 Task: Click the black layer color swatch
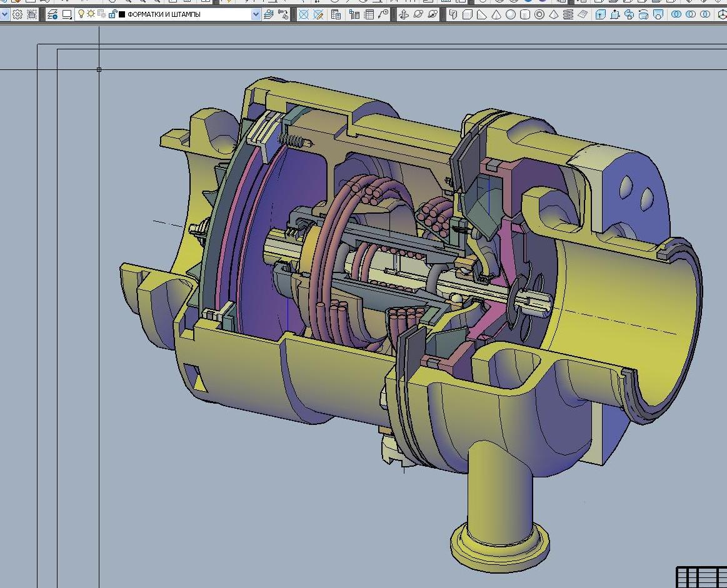point(122,14)
